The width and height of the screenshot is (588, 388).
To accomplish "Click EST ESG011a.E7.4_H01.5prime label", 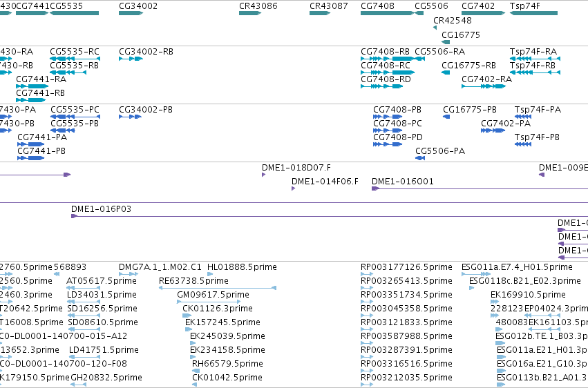I will pos(517,267).
